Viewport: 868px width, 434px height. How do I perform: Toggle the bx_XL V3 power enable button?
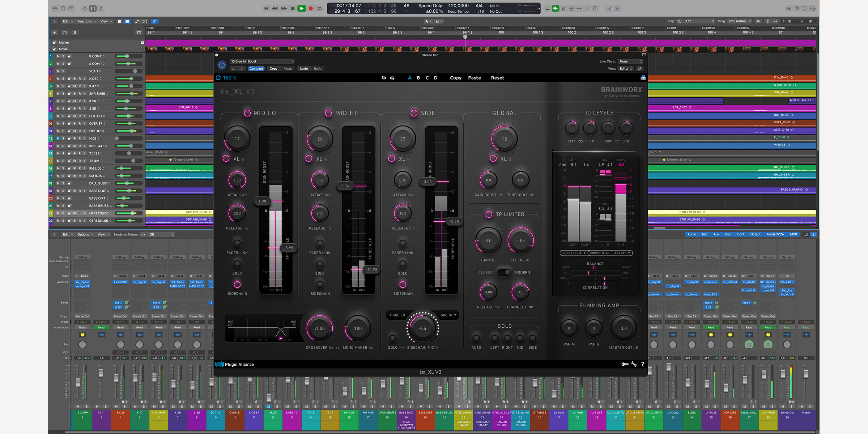pos(220,77)
